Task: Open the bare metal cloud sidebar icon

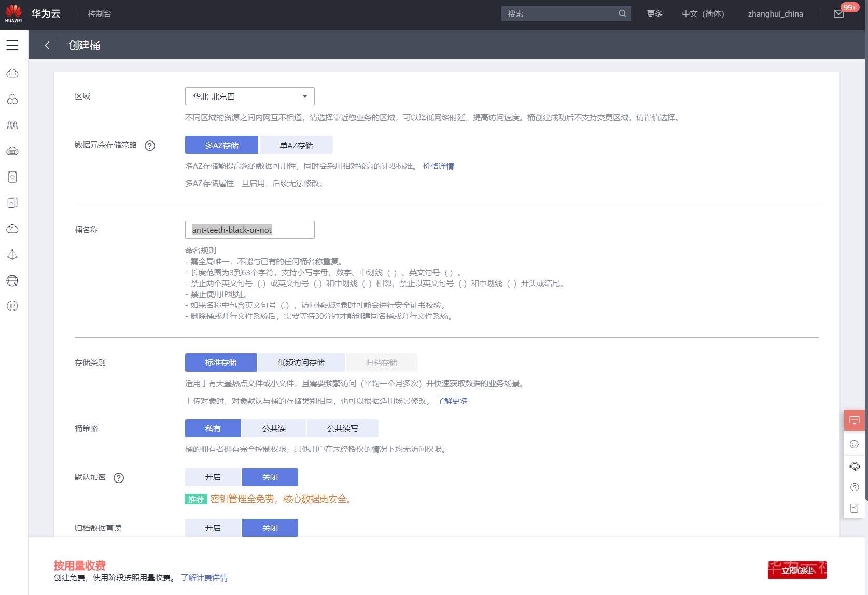Action: (12, 151)
